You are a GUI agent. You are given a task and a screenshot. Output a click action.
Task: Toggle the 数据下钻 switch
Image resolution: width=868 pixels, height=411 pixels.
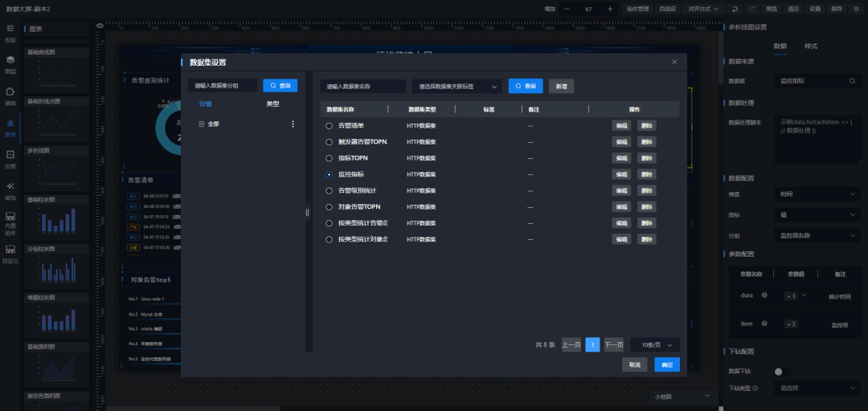pos(782,372)
